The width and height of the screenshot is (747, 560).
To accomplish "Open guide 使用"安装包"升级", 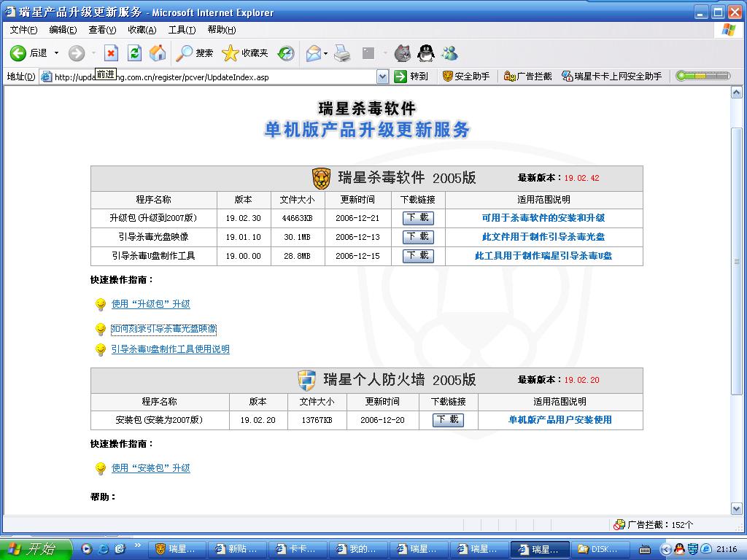I will (x=150, y=468).
